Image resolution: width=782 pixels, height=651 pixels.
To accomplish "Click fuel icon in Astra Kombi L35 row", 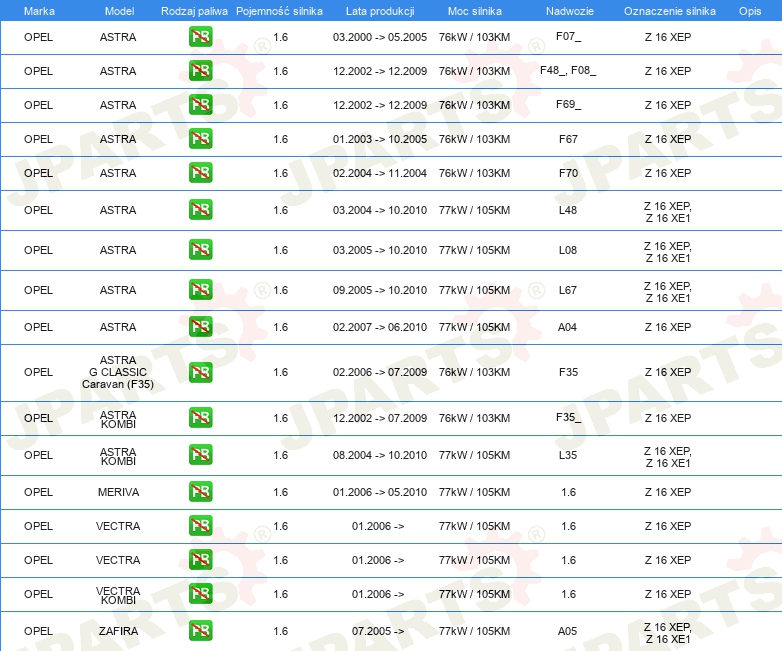I will point(200,455).
